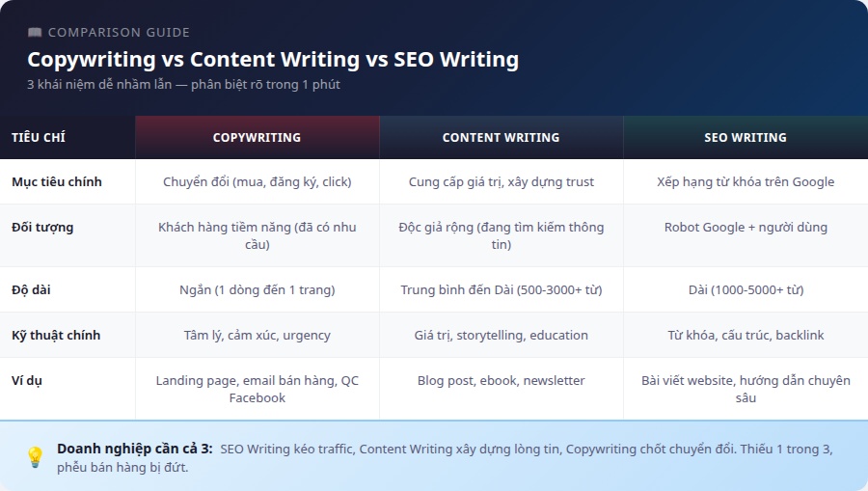Click cell 'Khách hàng tiềm năng (đã có nhu cầu)'
The height and width of the screenshot is (491, 868).
click(x=258, y=235)
